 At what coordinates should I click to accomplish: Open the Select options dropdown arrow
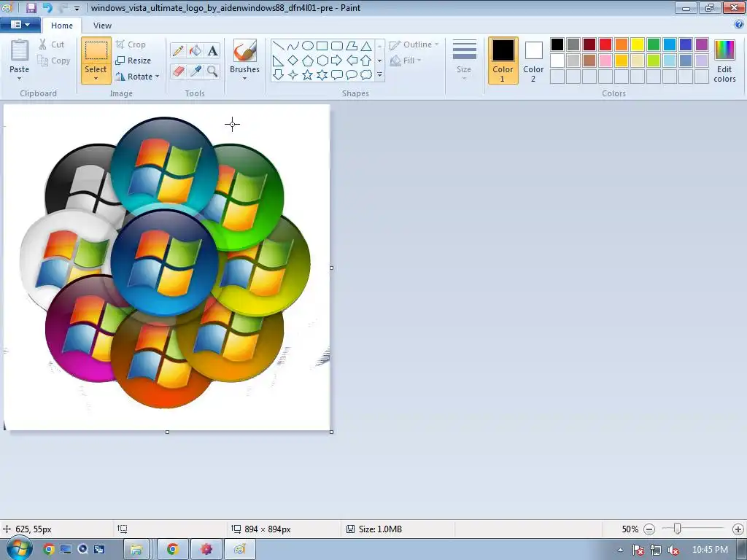(x=96, y=79)
